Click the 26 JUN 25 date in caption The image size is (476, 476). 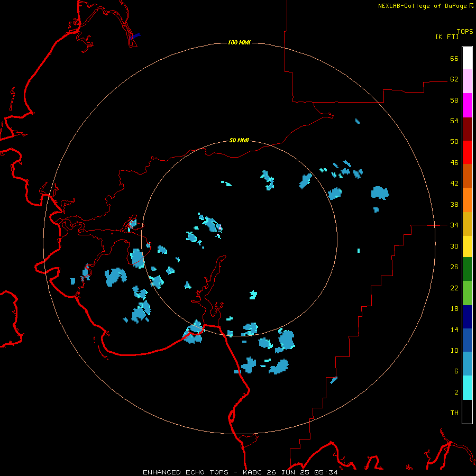(x=289, y=472)
